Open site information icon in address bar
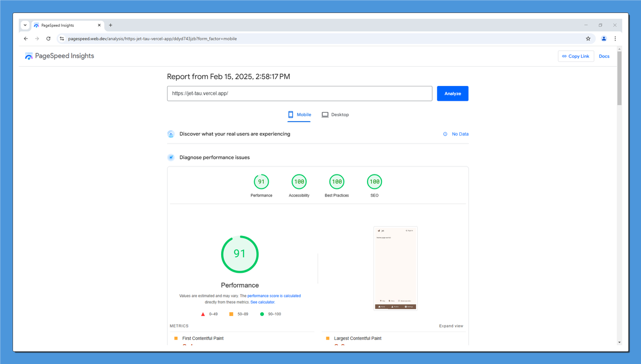This screenshot has height=364, width=641. [62, 38]
